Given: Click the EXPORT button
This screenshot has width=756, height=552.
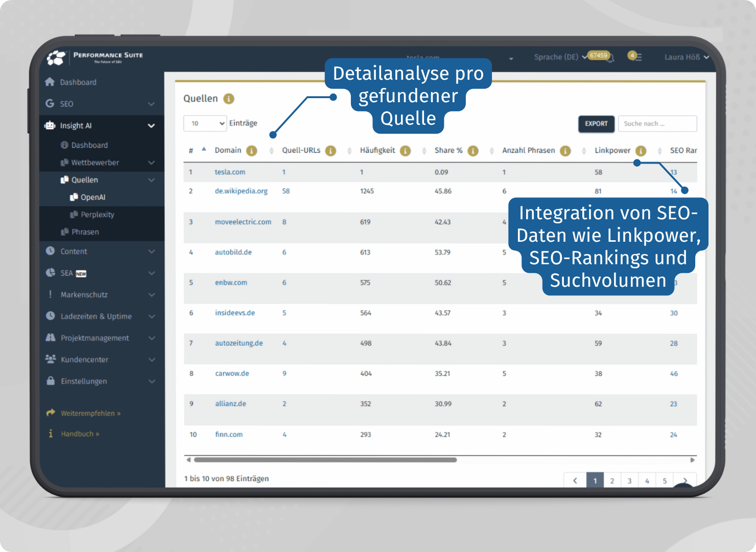Looking at the screenshot, I should (x=597, y=124).
